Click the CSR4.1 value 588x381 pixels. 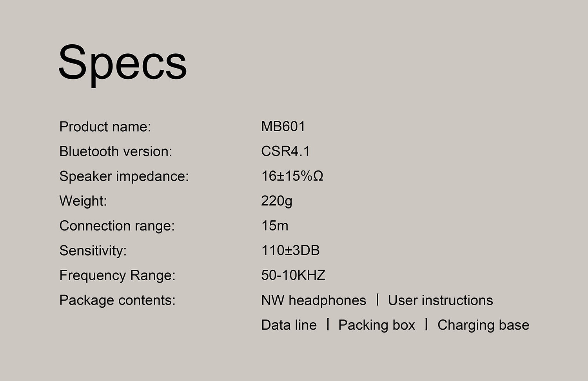[x=285, y=151]
